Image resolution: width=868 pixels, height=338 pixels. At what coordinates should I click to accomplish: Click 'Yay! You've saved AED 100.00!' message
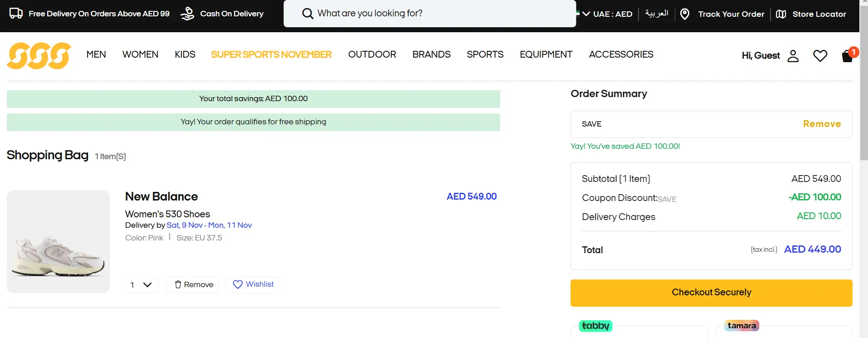tap(625, 146)
